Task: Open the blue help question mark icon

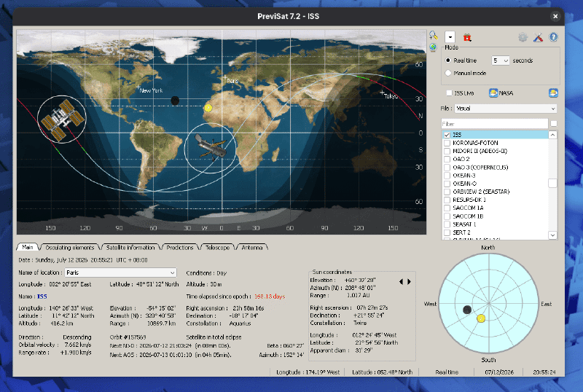Action: 553,37
